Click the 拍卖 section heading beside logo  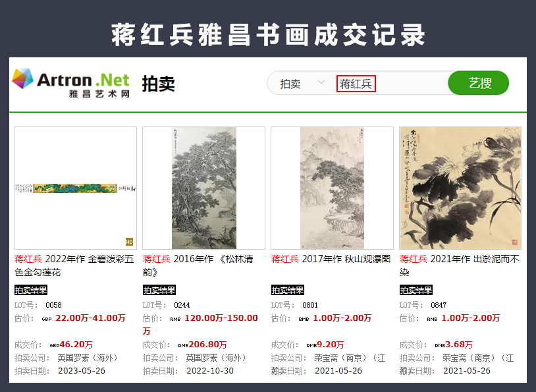coord(158,84)
